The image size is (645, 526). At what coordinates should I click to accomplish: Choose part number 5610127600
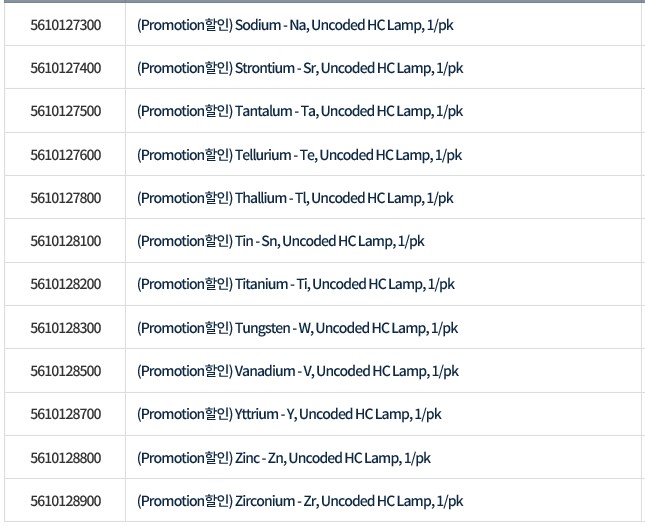[x=66, y=155]
